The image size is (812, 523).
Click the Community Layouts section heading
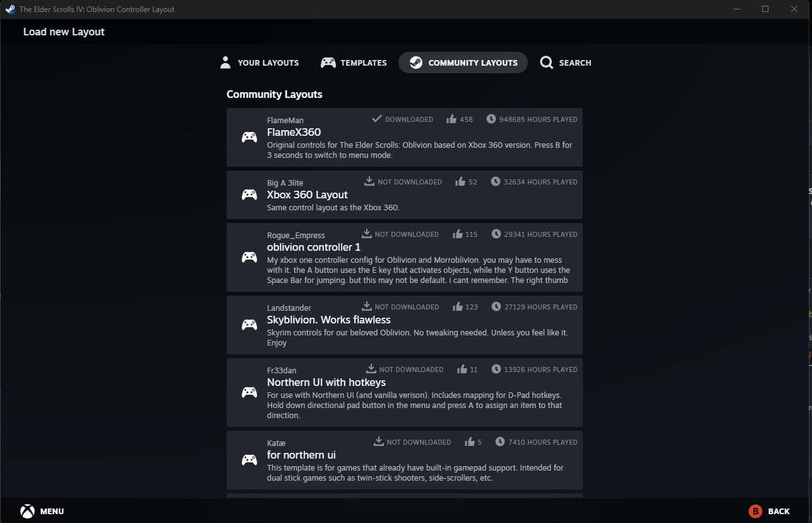(275, 94)
